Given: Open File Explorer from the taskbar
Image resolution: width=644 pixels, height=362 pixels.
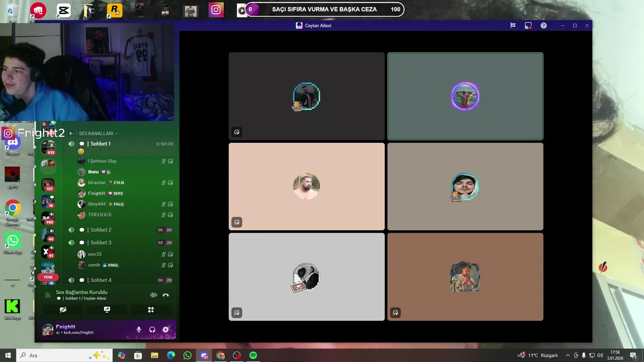Looking at the screenshot, I should pyautogui.click(x=154, y=355).
